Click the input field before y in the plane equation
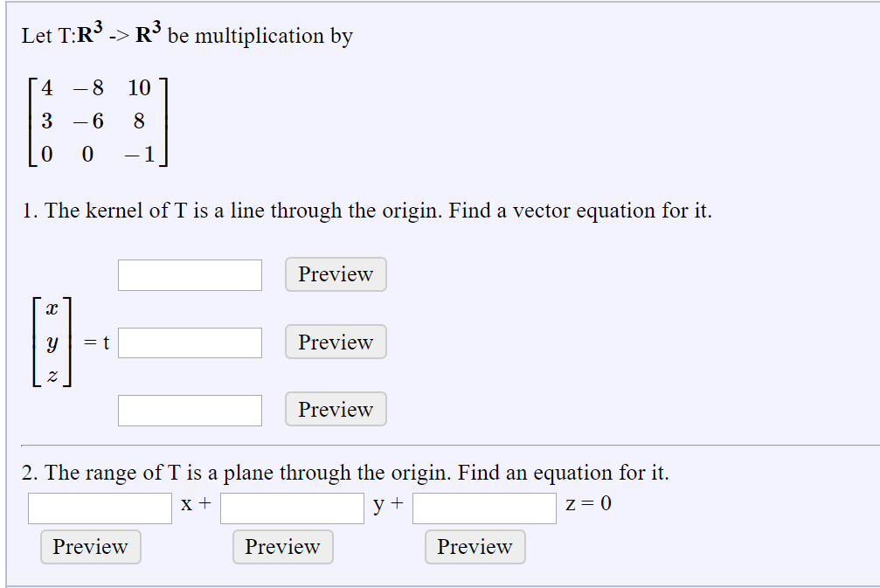This screenshot has height=588, width=880. click(x=292, y=507)
